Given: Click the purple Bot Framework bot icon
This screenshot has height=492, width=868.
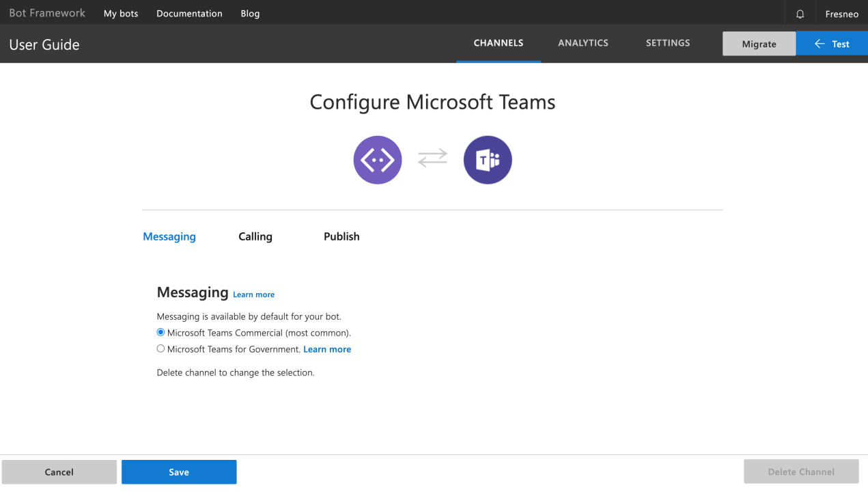Looking at the screenshot, I should 378,160.
